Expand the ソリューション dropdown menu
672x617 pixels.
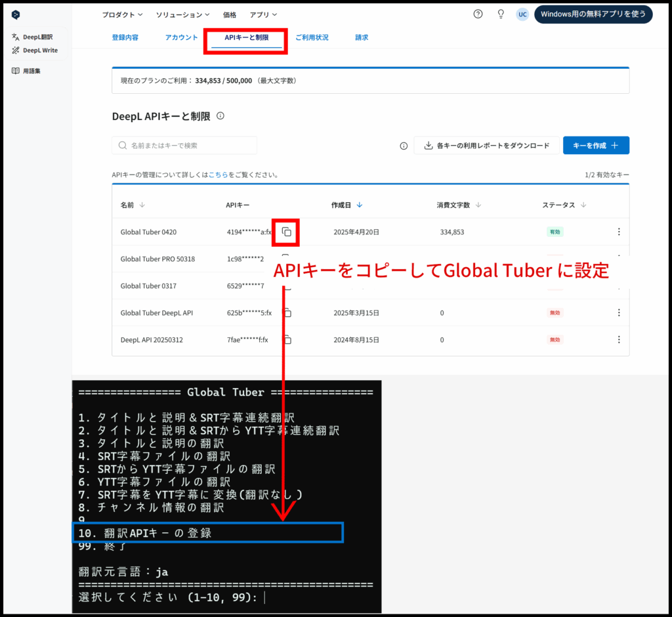pos(182,14)
